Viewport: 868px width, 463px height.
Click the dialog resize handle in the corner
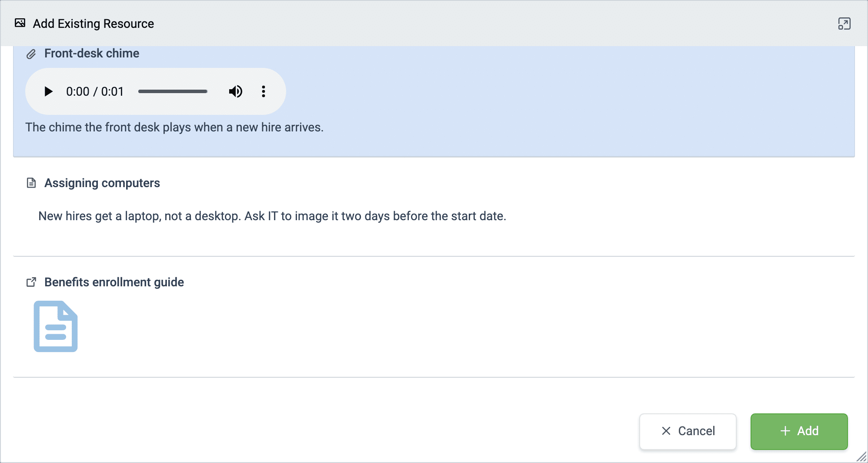pos(861,456)
